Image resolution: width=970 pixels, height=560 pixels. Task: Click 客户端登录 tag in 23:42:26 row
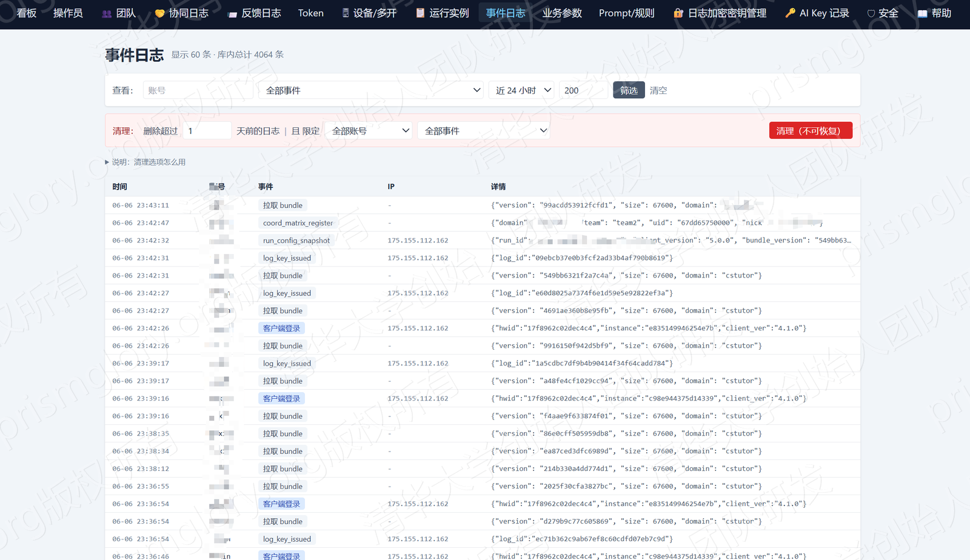click(281, 328)
